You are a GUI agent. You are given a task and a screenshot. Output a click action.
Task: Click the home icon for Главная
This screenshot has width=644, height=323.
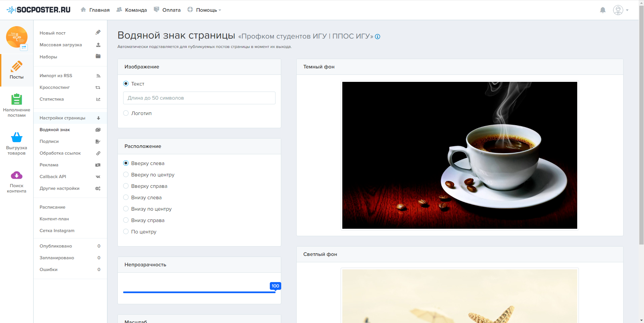(x=83, y=10)
